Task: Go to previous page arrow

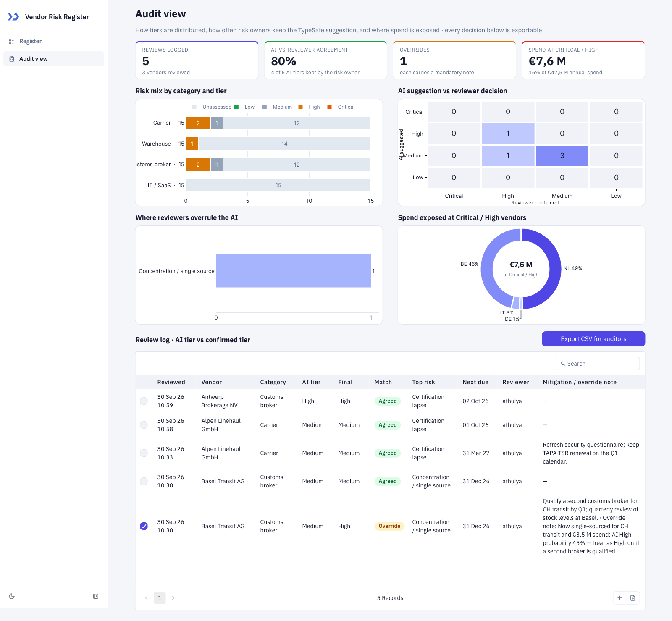Action: coord(146,598)
